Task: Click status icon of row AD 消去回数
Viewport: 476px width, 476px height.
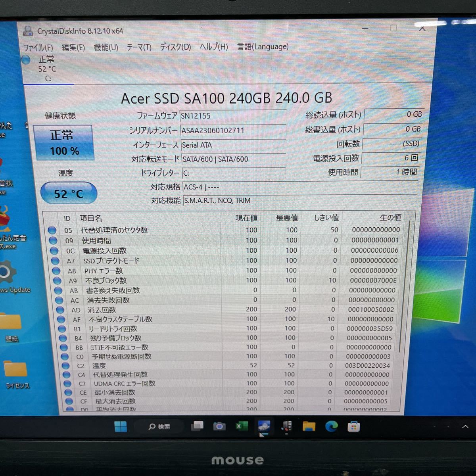Action: (x=60, y=310)
